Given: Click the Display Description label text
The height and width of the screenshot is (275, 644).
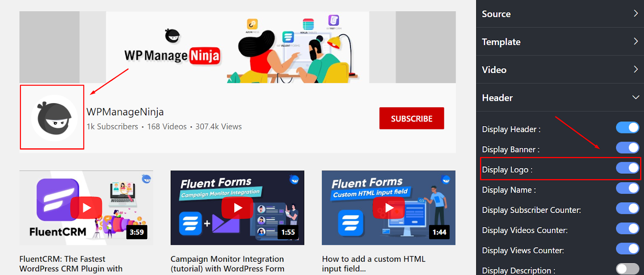Looking at the screenshot, I should click(x=518, y=270).
